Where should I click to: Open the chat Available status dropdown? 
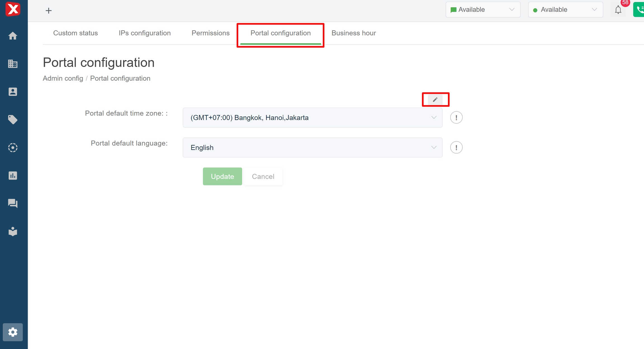coord(483,10)
